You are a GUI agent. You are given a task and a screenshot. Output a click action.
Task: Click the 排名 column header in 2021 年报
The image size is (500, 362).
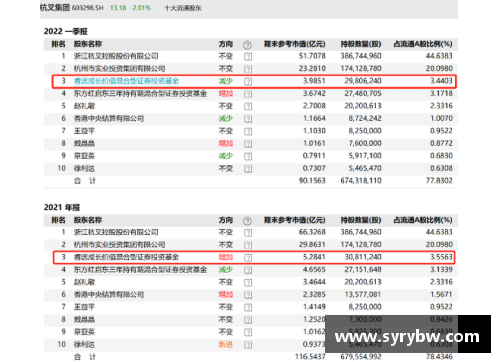[58, 220]
